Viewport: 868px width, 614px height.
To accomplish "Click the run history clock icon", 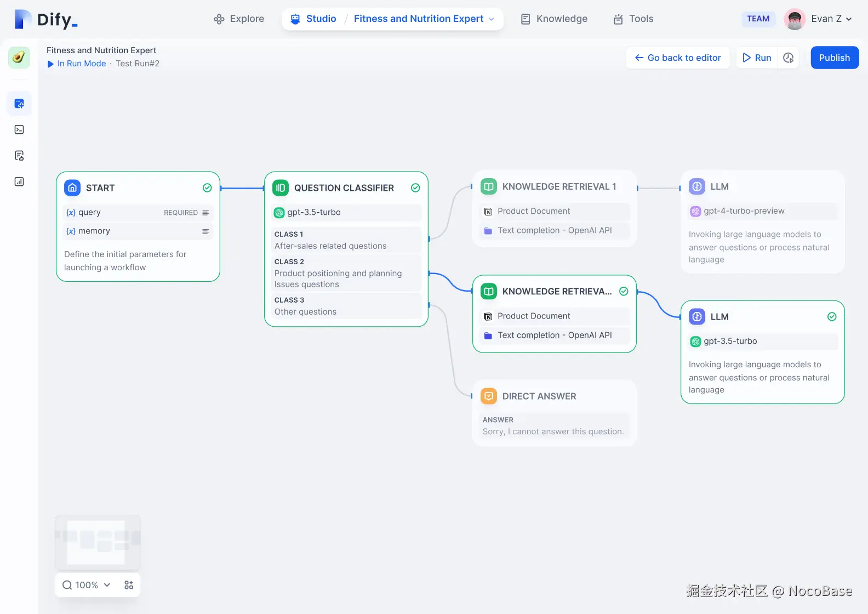I will click(x=789, y=58).
